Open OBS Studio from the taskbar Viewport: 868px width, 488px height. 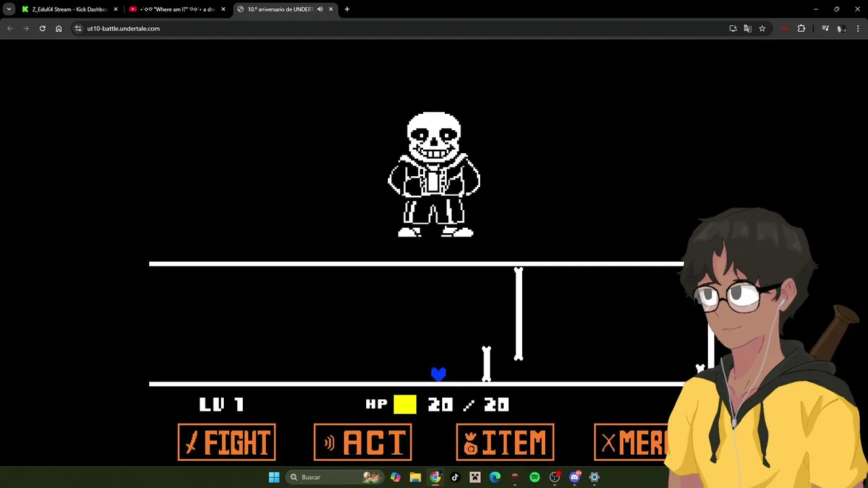pos(555,477)
